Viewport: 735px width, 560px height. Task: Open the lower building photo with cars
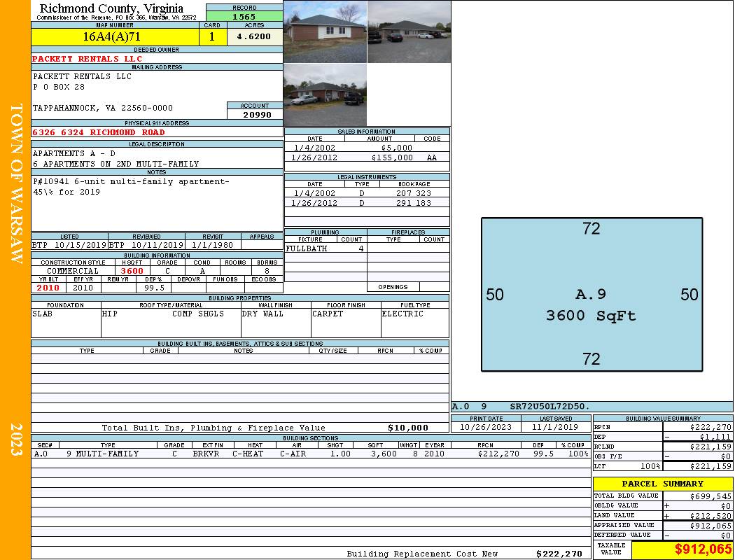[325, 95]
